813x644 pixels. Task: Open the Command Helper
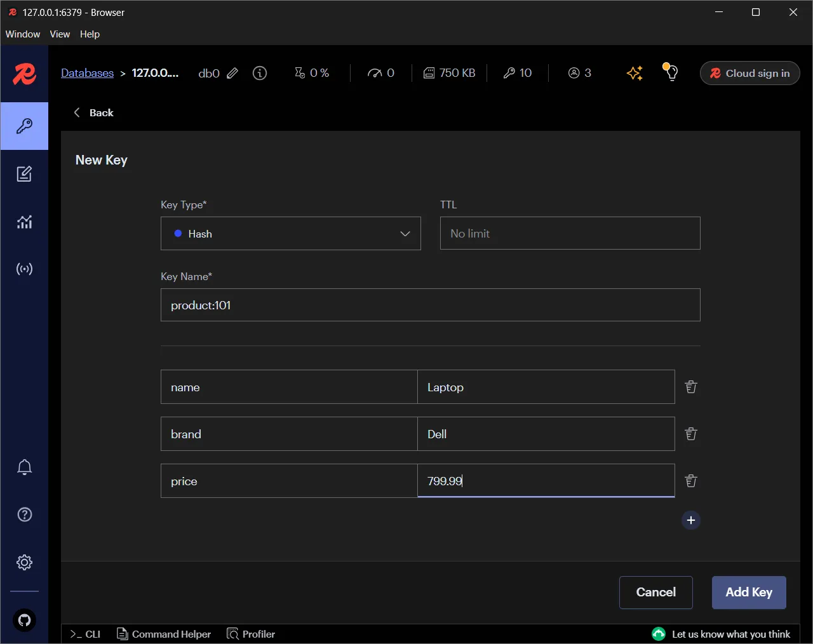click(x=163, y=634)
